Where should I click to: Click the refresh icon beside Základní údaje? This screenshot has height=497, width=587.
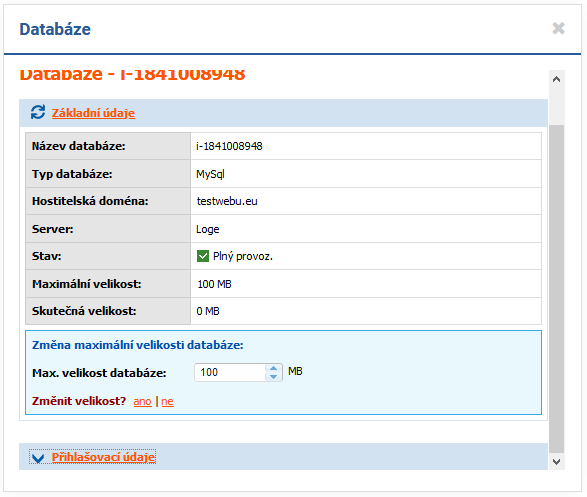(38, 112)
